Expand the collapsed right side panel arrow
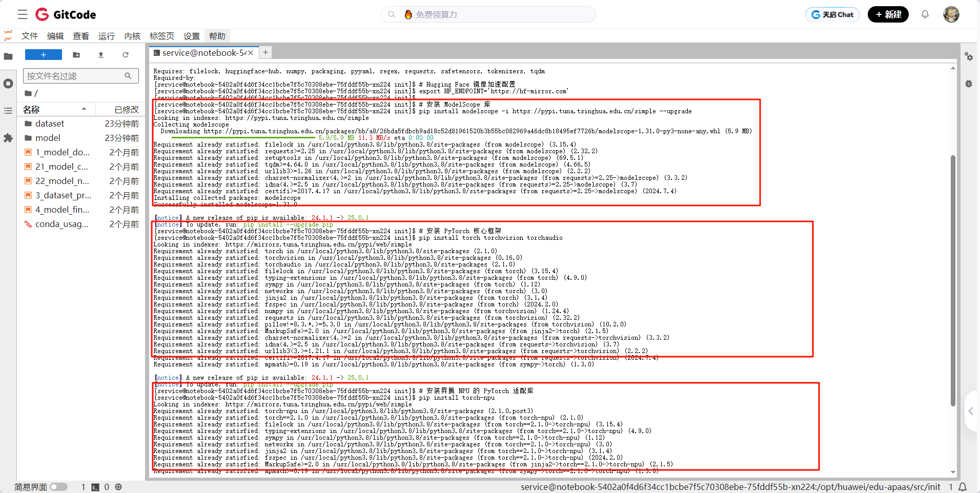Viewport: 980px width, 493px height. [971, 411]
